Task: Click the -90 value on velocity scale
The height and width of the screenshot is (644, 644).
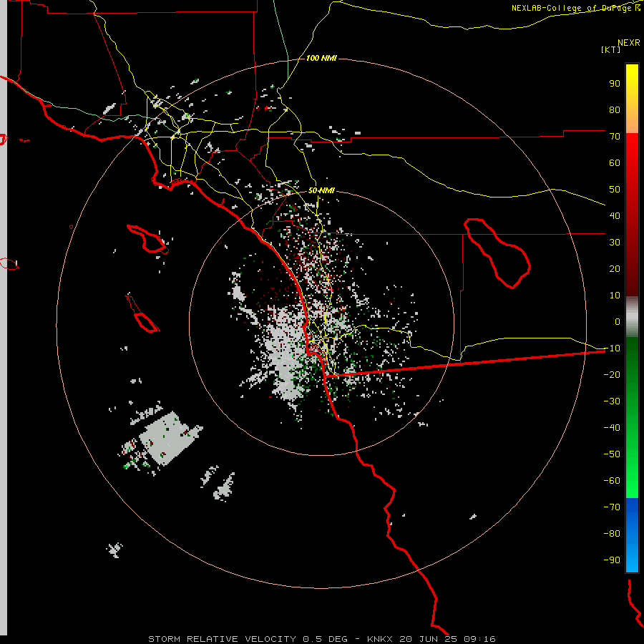Action: click(x=612, y=560)
